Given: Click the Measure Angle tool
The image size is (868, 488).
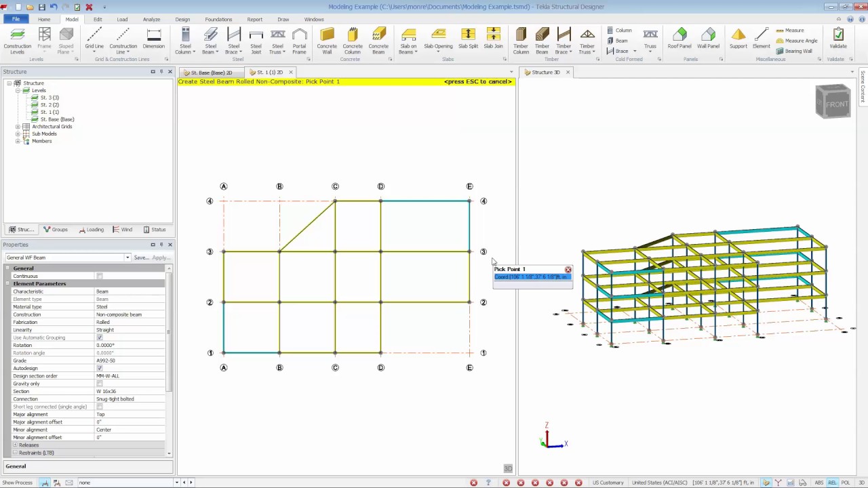Looking at the screenshot, I should point(796,41).
